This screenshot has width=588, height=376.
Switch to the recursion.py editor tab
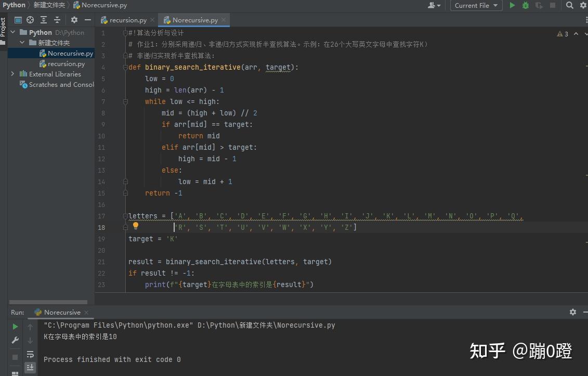coord(127,20)
